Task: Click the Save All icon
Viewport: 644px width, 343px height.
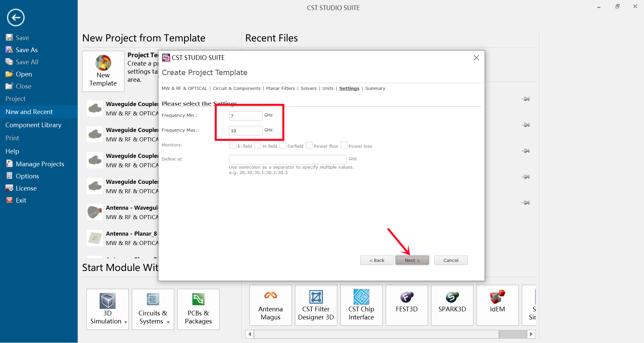Action: click(x=9, y=62)
